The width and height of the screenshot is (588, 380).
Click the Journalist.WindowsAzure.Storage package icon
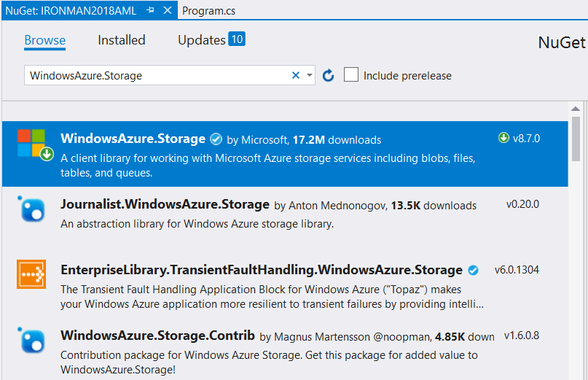pos(31,209)
